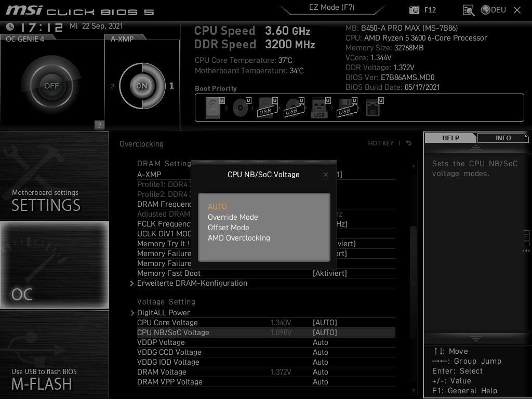Click the screenshot camera icon
This screenshot has width=532, height=399.
[x=414, y=9]
